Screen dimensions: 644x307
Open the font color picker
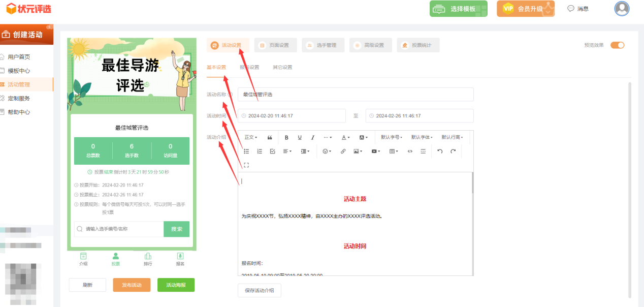coord(345,137)
